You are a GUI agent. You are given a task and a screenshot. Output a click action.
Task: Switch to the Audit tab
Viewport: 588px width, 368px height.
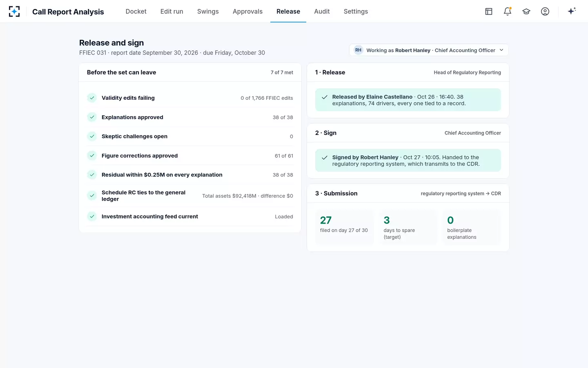pos(322,11)
